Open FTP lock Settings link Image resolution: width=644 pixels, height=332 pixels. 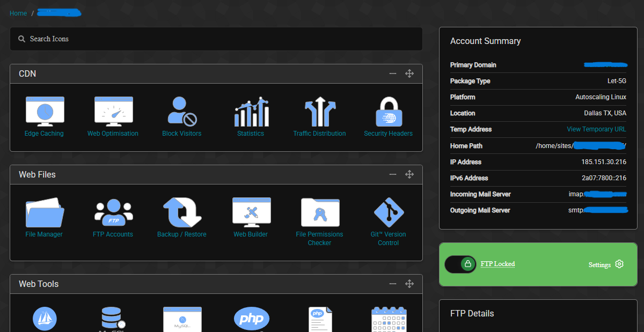(x=599, y=265)
